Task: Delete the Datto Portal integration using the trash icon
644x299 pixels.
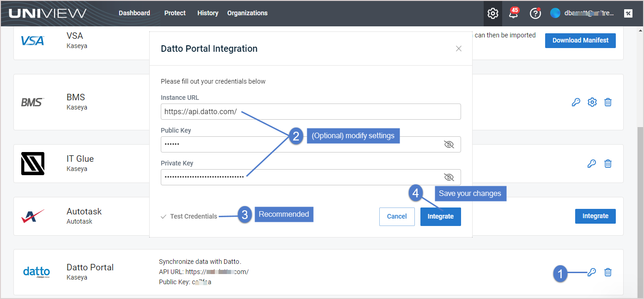Action: (608, 272)
